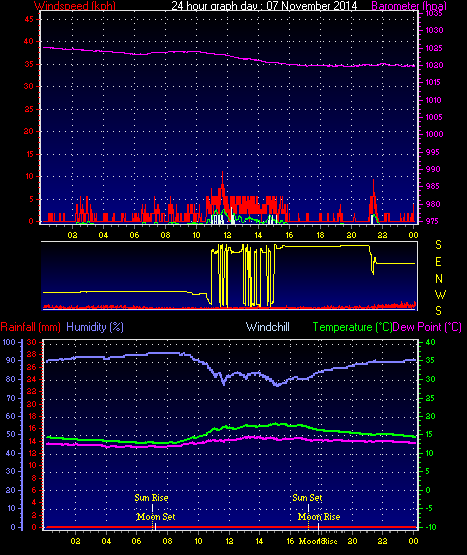
Task: Click the 14 hour label under the windspeed graph
Action: [258, 235]
